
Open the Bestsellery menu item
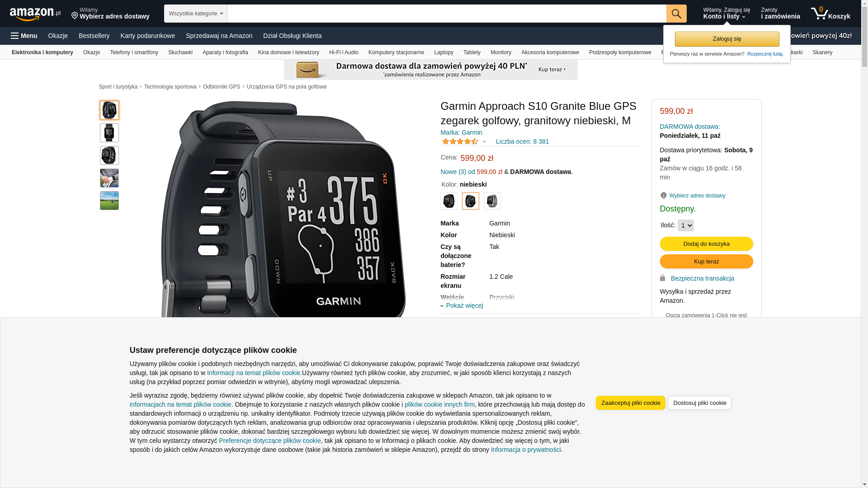(x=94, y=36)
